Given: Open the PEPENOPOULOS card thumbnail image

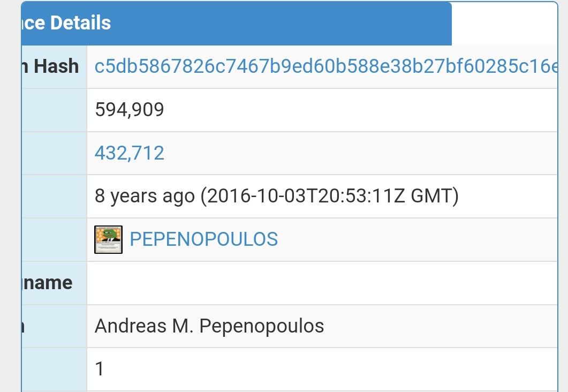Looking at the screenshot, I should (x=108, y=239).
